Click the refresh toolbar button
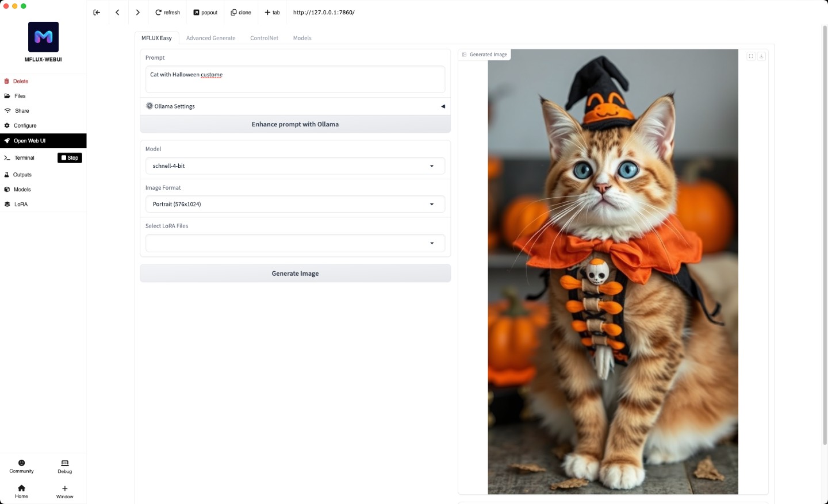The height and width of the screenshot is (504, 828). click(167, 12)
